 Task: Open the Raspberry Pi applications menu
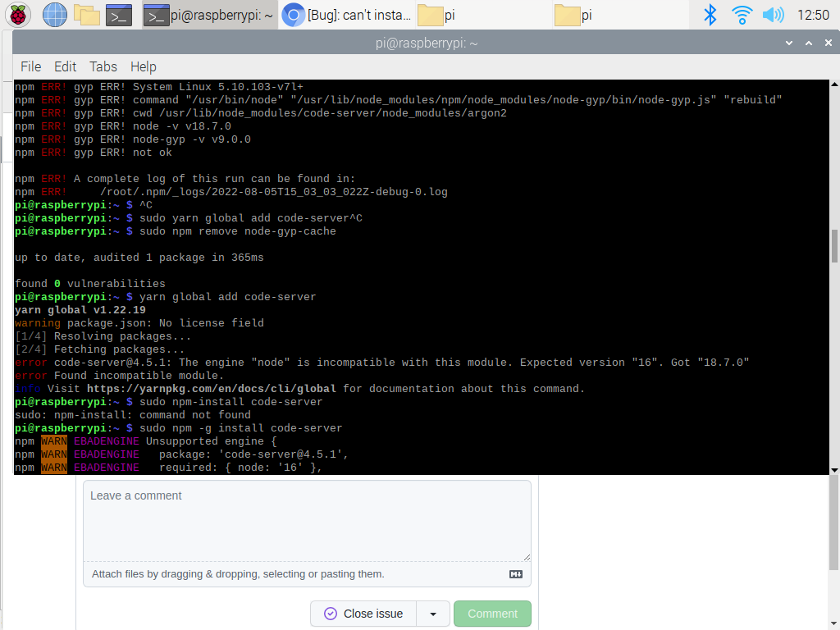18,15
